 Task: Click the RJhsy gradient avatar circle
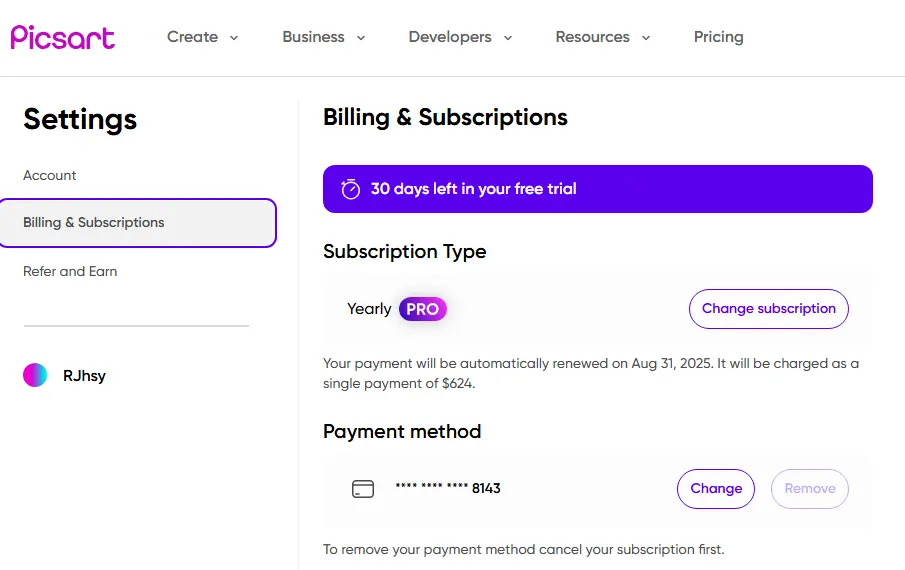(x=35, y=375)
